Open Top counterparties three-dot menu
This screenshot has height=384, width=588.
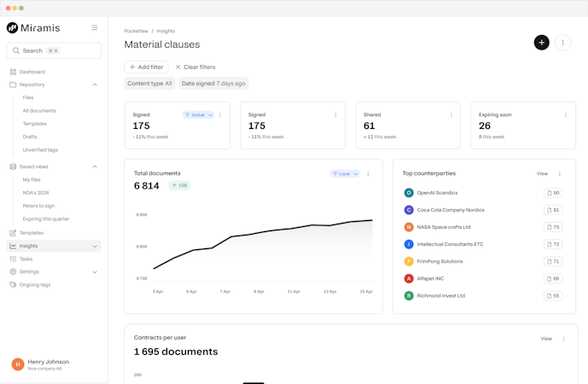(x=560, y=173)
